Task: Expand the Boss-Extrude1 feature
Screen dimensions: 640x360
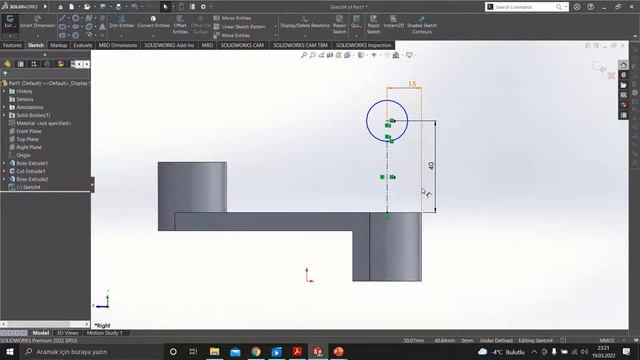Action: click(x=4, y=163)
